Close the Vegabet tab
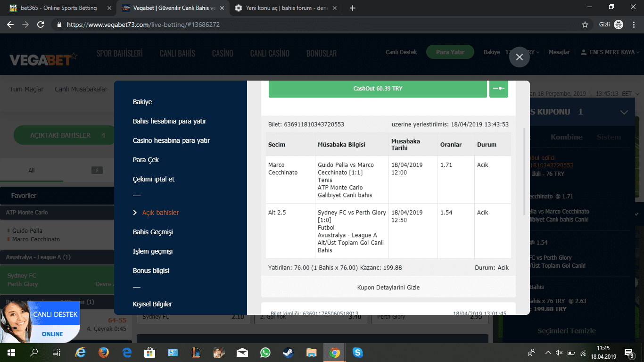This screenshot has width=644, height=362. click(x=222, y=8)
